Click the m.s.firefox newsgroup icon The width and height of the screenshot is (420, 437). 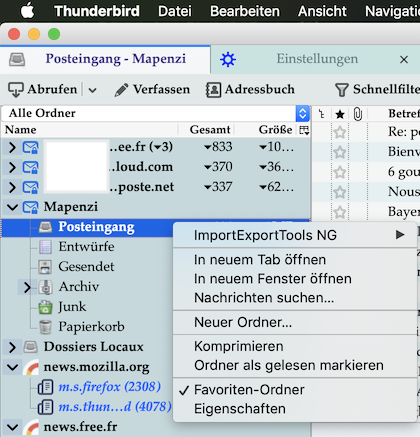pos(45,387)
